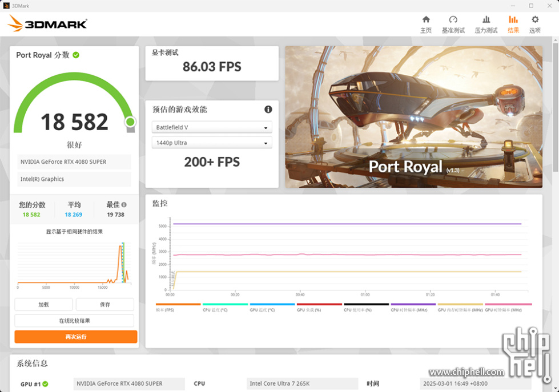Image resolution: width=559 pixels, height=392 pixels.
Task: Open the 压力测试 stress test icon
Action: pyautogui.click(x=486, y=19)
